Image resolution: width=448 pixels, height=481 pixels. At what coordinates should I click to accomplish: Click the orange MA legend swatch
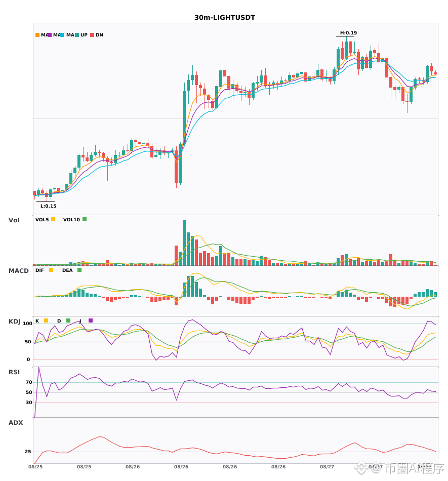point(37,35)
